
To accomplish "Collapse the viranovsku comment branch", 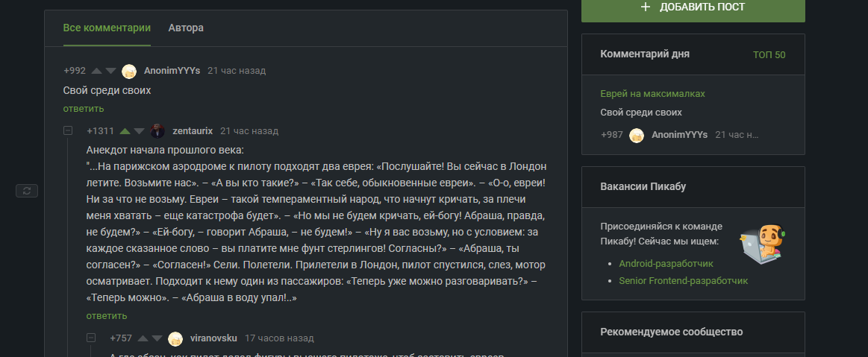I will 91,338.
